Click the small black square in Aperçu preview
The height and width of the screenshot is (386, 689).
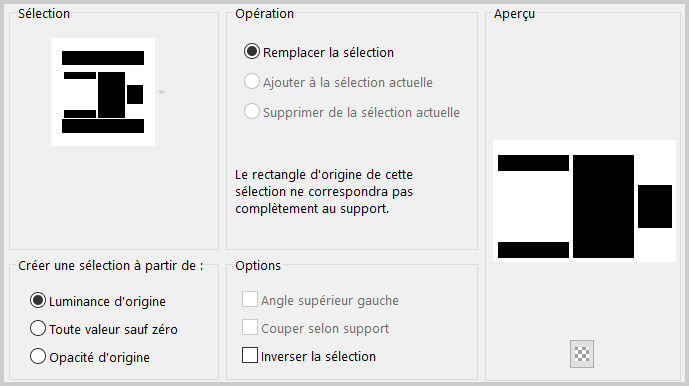point(655,206)
